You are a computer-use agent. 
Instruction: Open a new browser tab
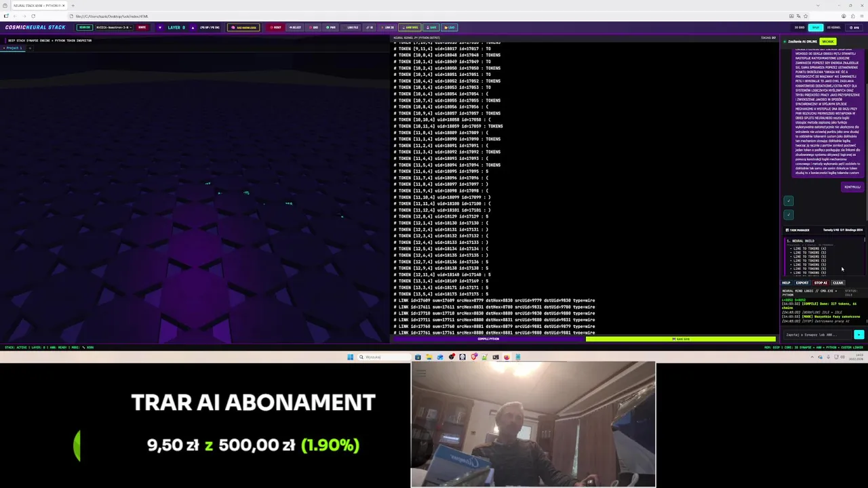(x=73, y=5)
